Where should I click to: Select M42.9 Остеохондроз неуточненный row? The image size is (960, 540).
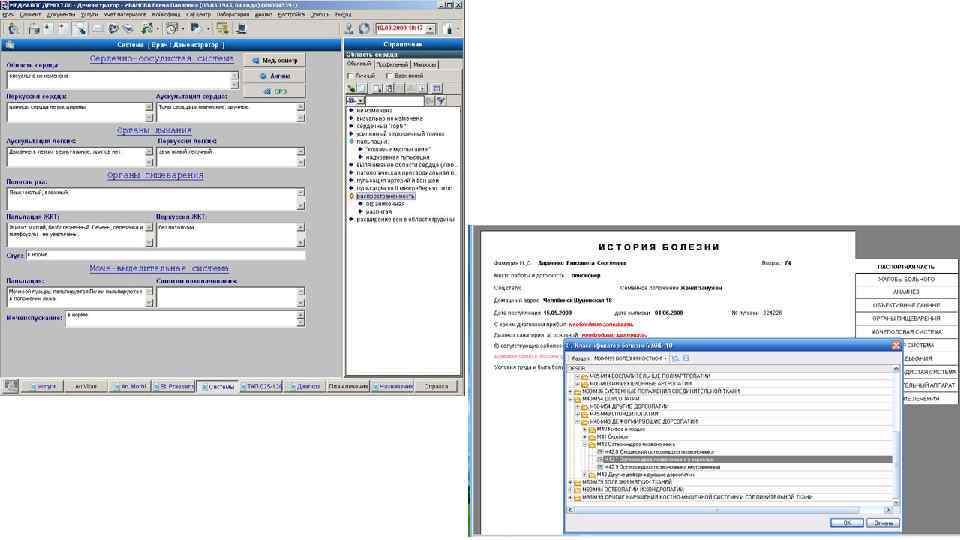[x=662, y=467]
